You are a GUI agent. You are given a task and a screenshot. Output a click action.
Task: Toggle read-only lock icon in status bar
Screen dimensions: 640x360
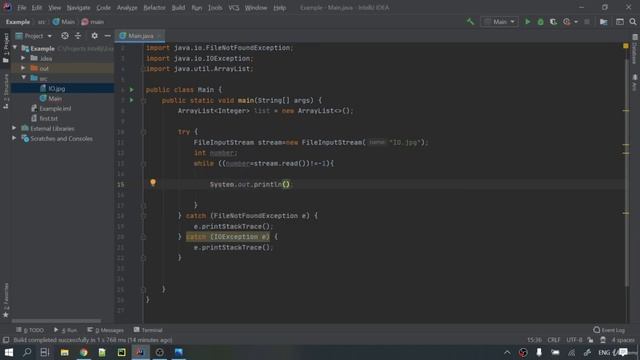tap(590, 340)
